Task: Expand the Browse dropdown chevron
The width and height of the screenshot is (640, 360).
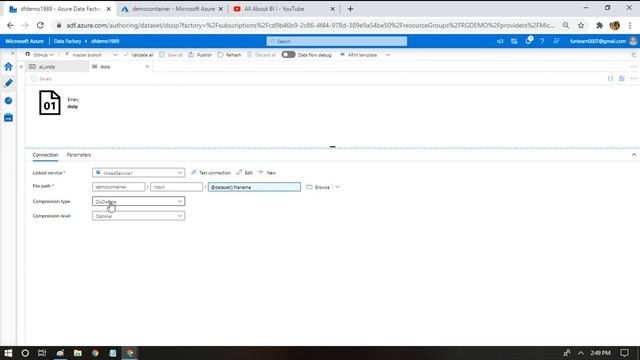Action: (338, 187)
